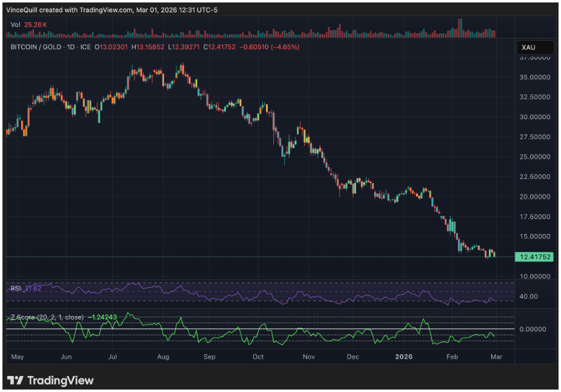Screen dimensions: 561x392
Task: Click the Nov label on time axis
Action: coord(305,357)
